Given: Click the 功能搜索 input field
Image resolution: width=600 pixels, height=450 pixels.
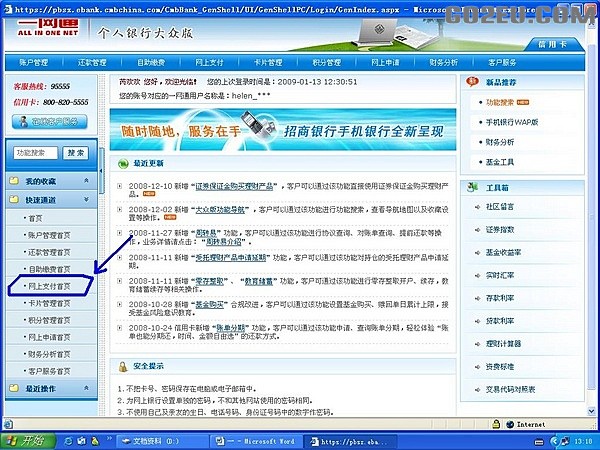Looking at the screenshot, I should pyautogui.click(x=34, y=154).
